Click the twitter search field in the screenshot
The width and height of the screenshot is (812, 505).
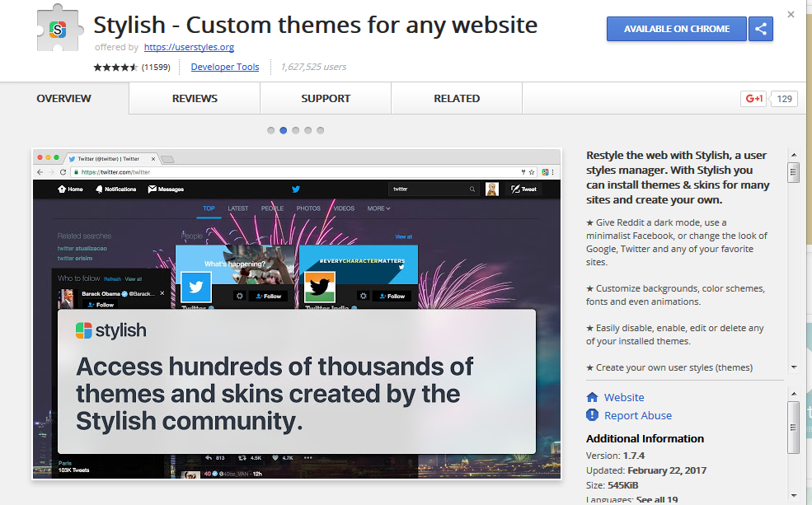point(434,189)
